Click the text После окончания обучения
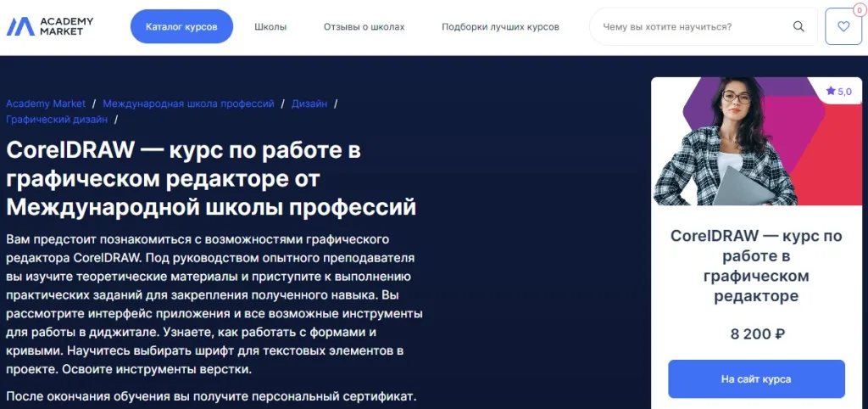The height and width of the screenshot is (409, 868). click(x=210, y=397)
